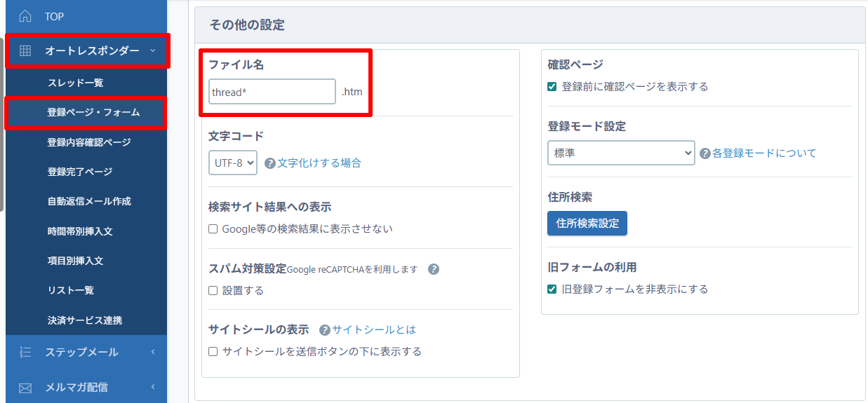Click the 住所検索設定 button
868x403 pixels.
pyautogui.click(x=587, y=224)
